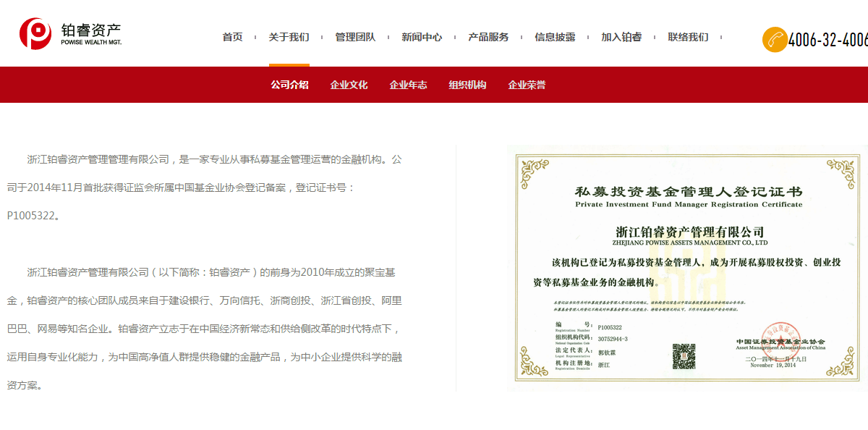Open 产品服务 menu item
Viewport: 868px width, 430px height.
click(488, 37)
